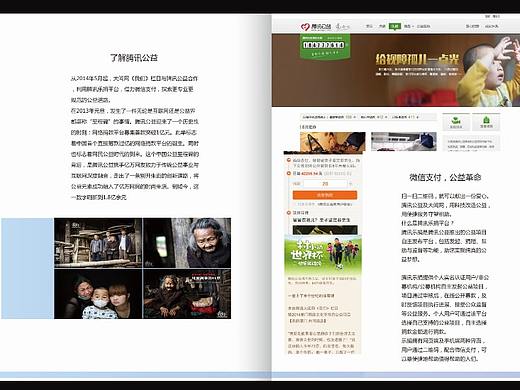
Task: Open the hero banner about blind orphans
Action: pos(396,70)
